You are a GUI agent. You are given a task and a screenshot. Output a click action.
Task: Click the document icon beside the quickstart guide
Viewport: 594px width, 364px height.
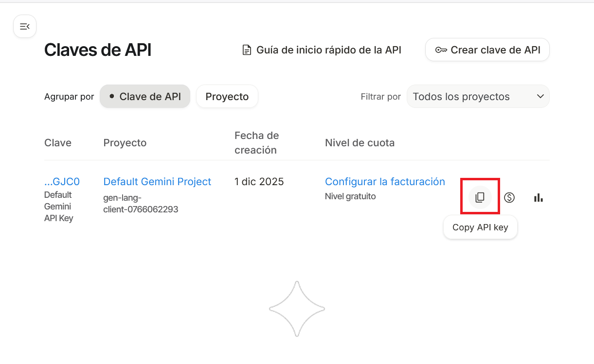247,50
